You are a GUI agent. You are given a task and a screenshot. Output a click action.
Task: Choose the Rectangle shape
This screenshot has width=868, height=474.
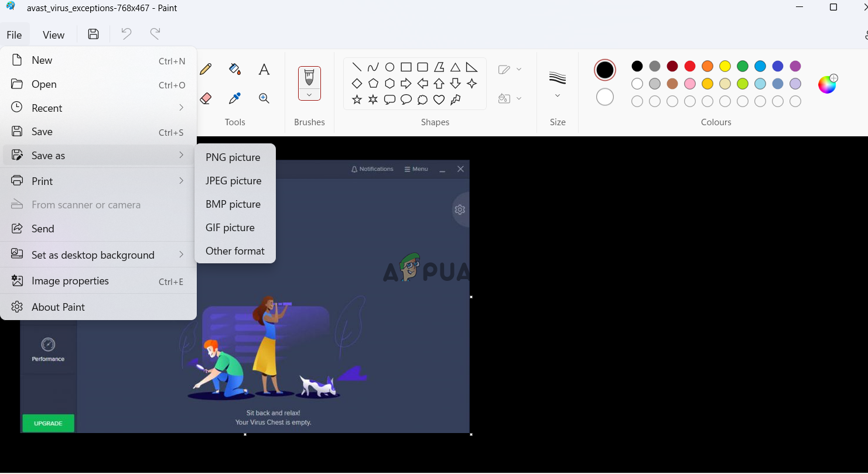tap(406, 67)
